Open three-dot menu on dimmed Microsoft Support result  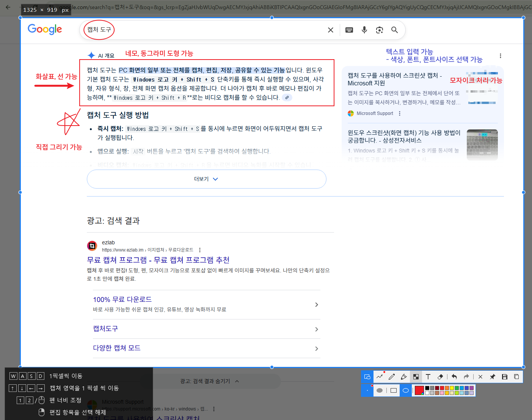pos(214,409)
